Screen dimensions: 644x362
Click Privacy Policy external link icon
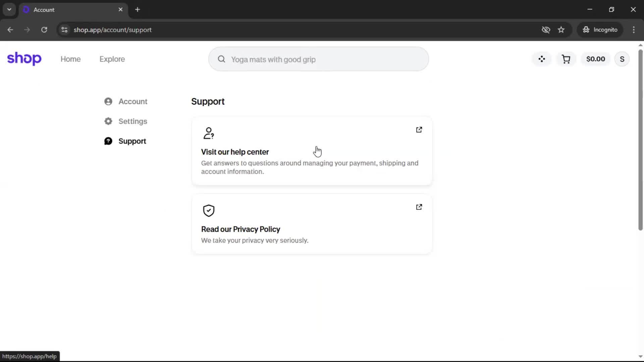point(419,207)
